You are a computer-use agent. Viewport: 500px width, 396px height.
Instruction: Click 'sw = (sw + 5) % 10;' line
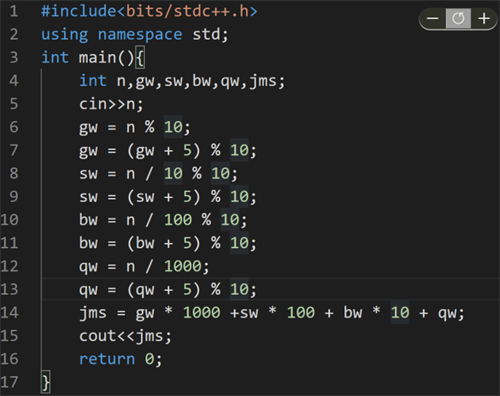pos(168,197)
